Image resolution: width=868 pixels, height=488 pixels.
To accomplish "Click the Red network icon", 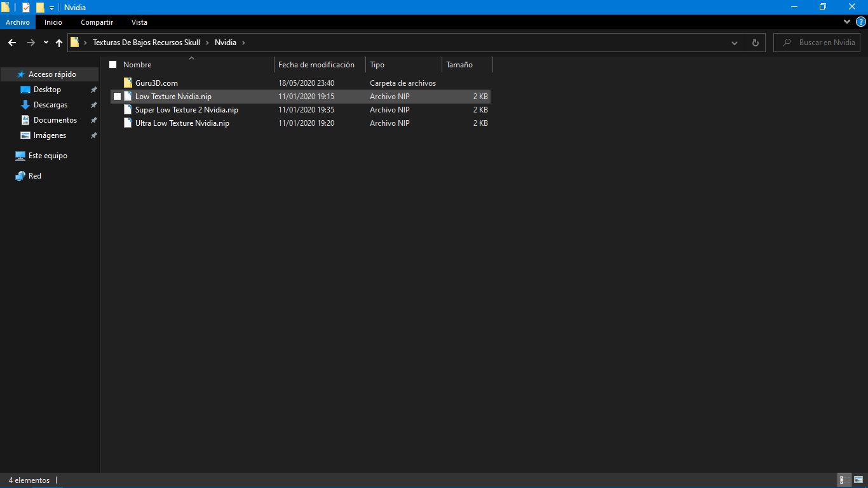I will click(x=20, y=176).
